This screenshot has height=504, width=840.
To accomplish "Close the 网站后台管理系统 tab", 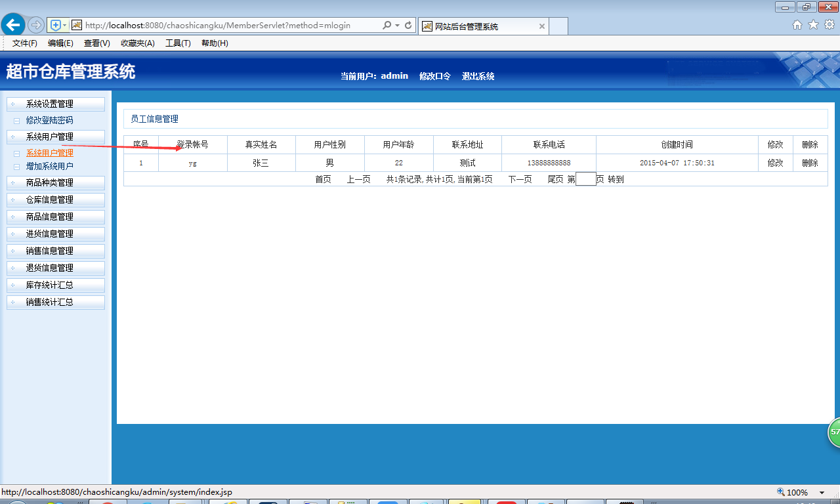I will point(541,26).
